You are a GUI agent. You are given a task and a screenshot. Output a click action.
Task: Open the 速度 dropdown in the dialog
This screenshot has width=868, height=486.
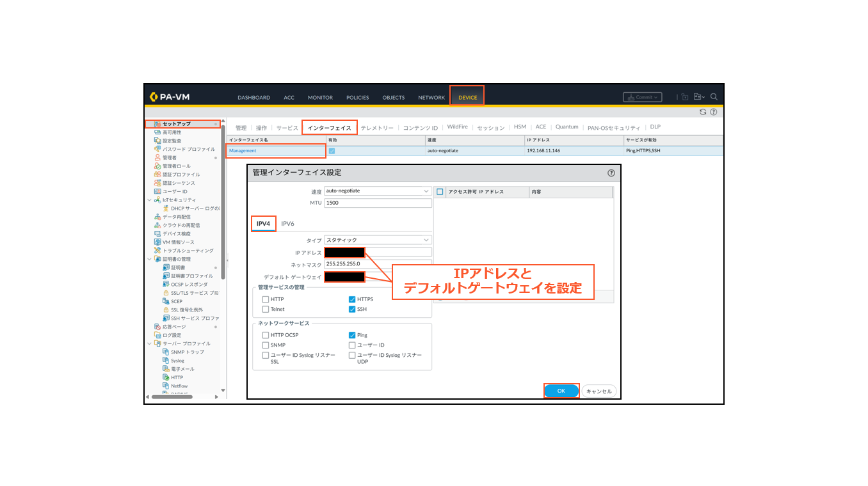[x=377, y=191]
